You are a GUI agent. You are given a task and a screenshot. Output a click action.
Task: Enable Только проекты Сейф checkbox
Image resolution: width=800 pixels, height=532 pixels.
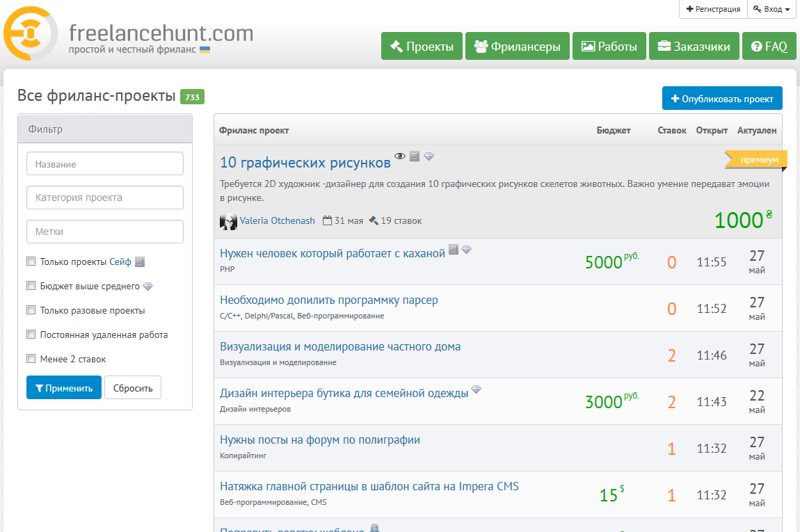[x=31, y=261]
